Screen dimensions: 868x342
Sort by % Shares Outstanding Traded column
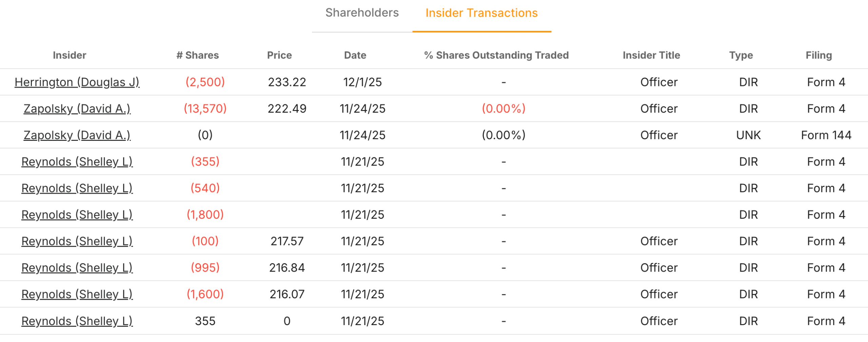496,55
